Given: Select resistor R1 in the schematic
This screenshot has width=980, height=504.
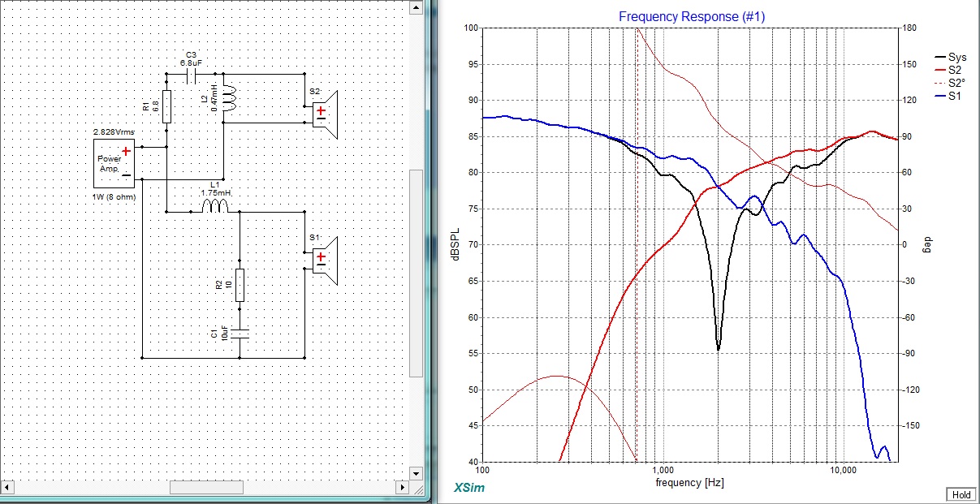Looking at the screenshot, I should [166, 106].
